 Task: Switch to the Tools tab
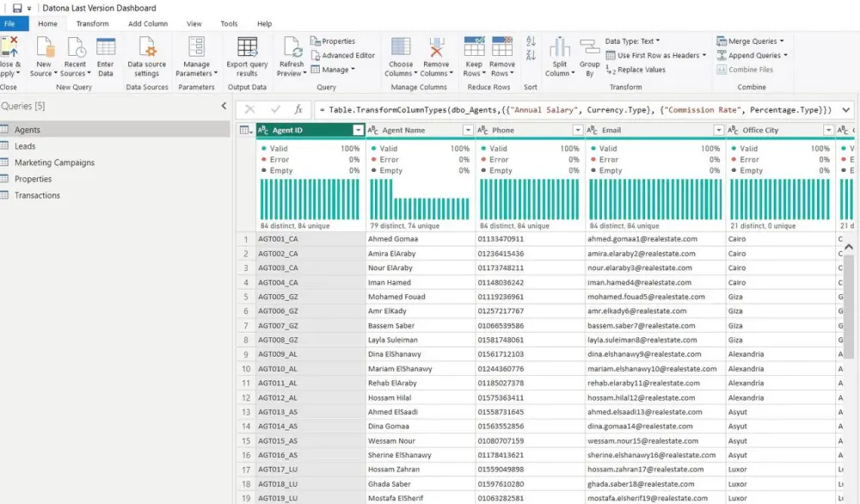coord(229,23)
